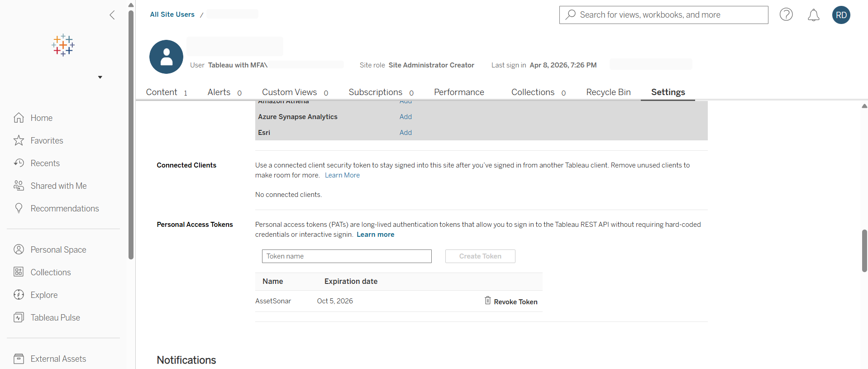
Task: Click the Create Token button
Action: point(480,256)
